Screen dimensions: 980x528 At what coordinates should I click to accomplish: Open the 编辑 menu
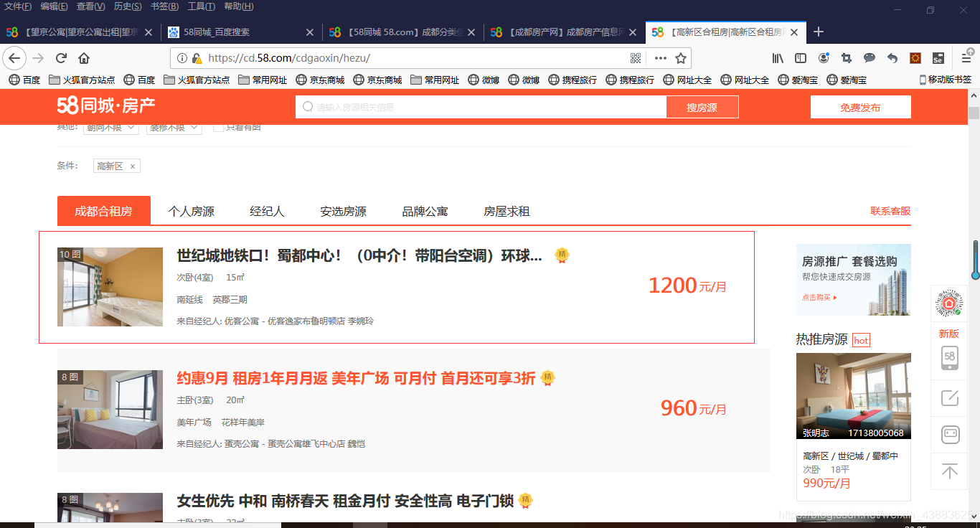pos(55,6)
